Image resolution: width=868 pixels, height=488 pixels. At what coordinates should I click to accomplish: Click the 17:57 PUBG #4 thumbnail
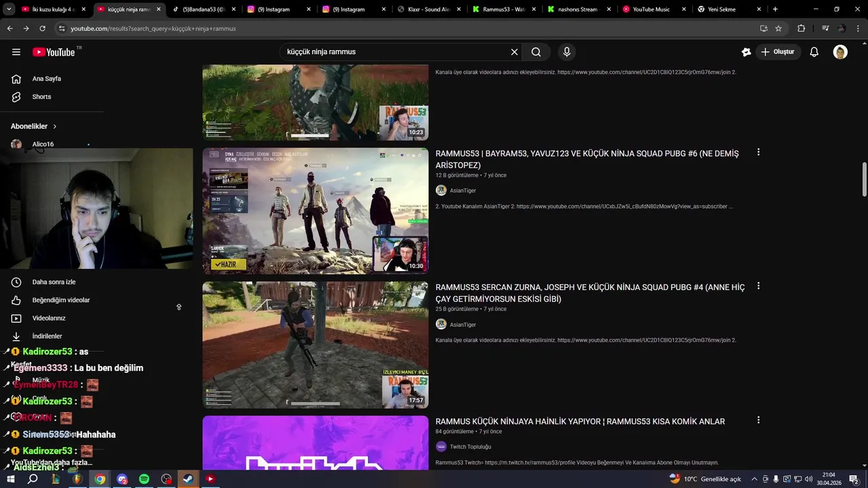315,345
